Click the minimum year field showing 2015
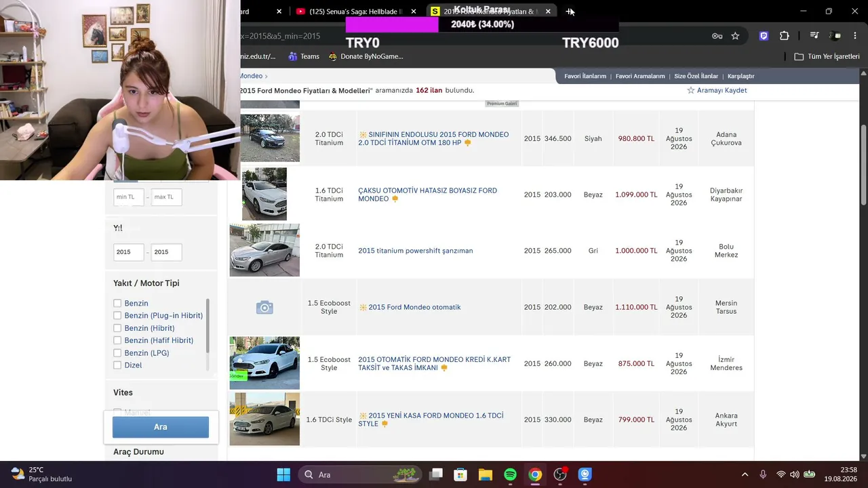 pyautogui.click(x=129, y=252)
